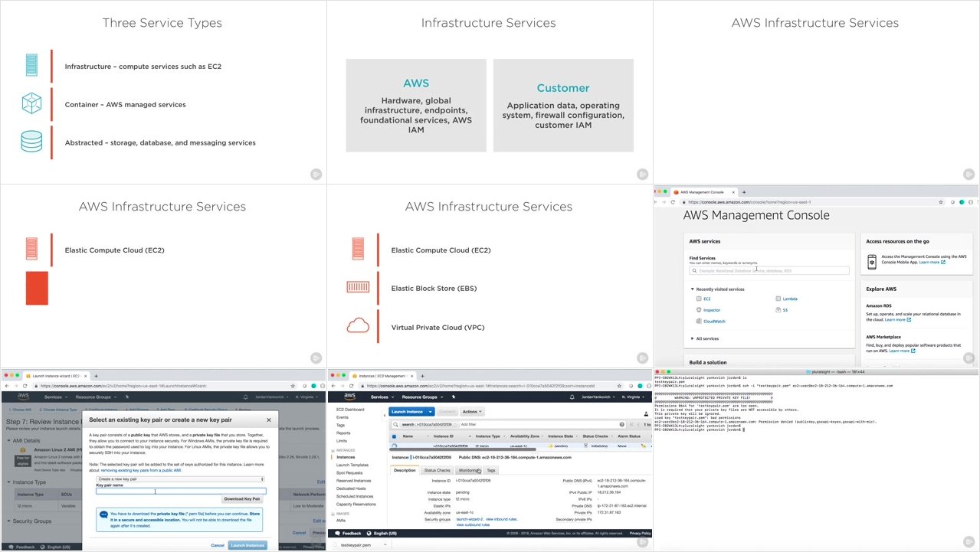Viewport: 980px width, 552px height.
Task: Click Find Services search box
Action: tap(769, 270)
